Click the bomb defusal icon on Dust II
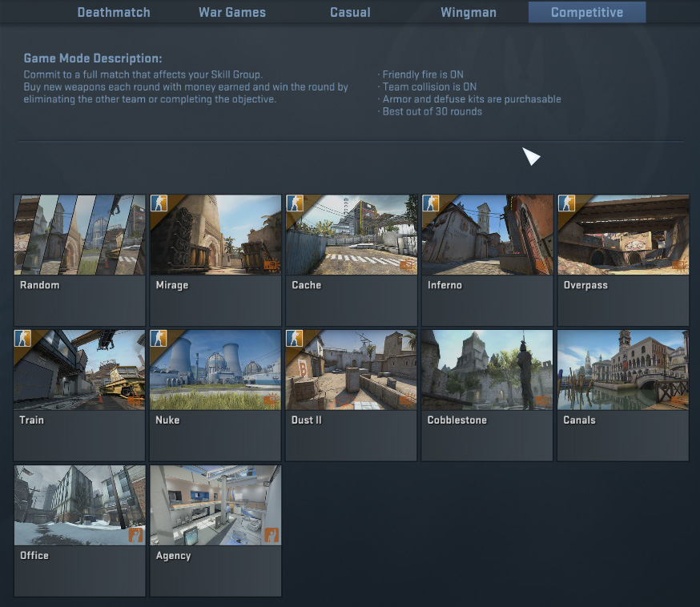This screenshot has width=700, height=607. tap(406, 401)
